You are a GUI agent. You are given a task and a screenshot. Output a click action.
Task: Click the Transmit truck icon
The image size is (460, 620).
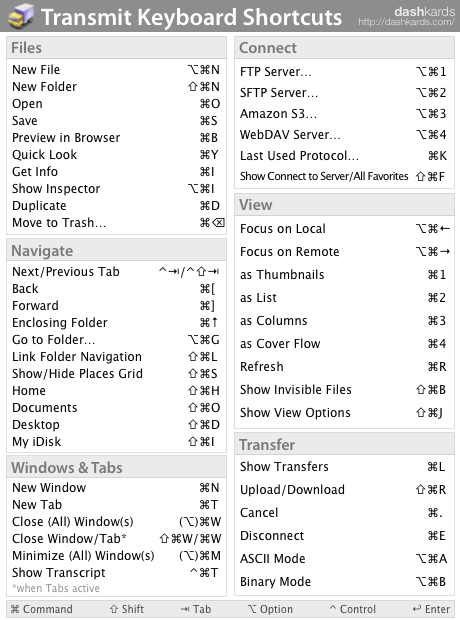[21, 16]
